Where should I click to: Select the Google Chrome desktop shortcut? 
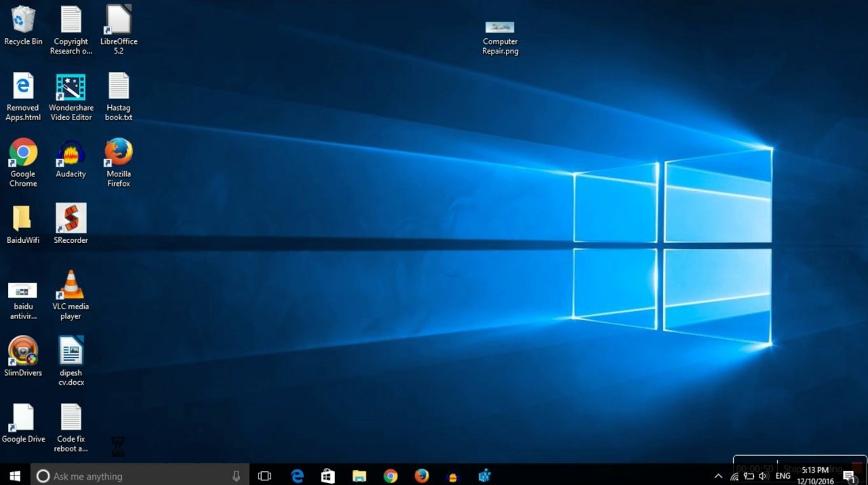point(23,153)
